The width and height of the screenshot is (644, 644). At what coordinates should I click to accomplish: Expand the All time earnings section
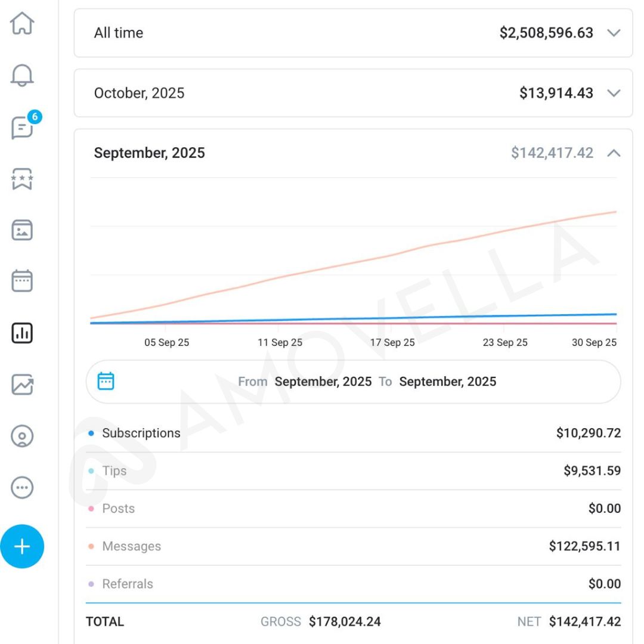click(x=614, y=33)
